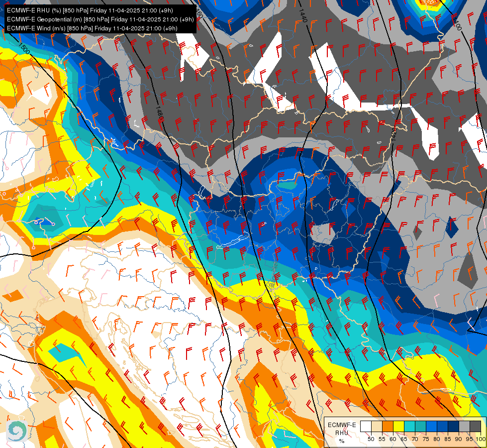Screen dimensions: 487x448
Task: Click the legend tick label 55
Action: 382,439
